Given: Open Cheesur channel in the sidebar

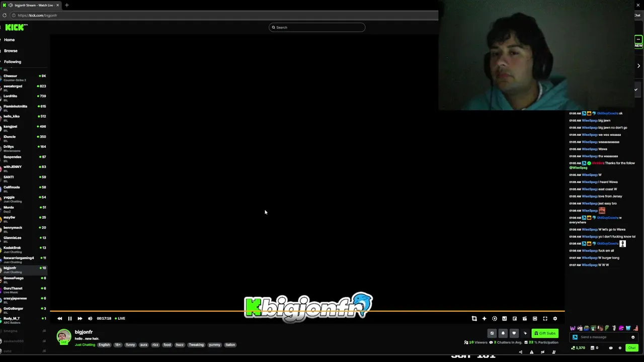Looking at the screenshot, I should pos(24,78).
